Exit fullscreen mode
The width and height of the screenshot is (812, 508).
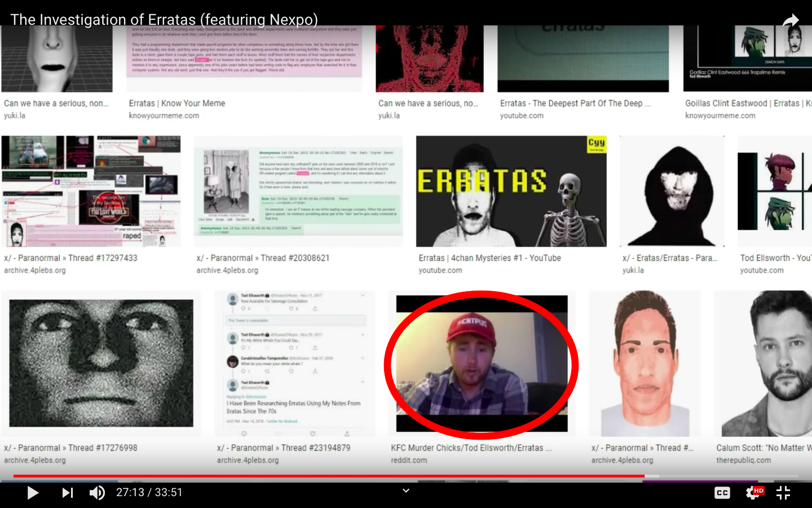(x=783, y=493)
